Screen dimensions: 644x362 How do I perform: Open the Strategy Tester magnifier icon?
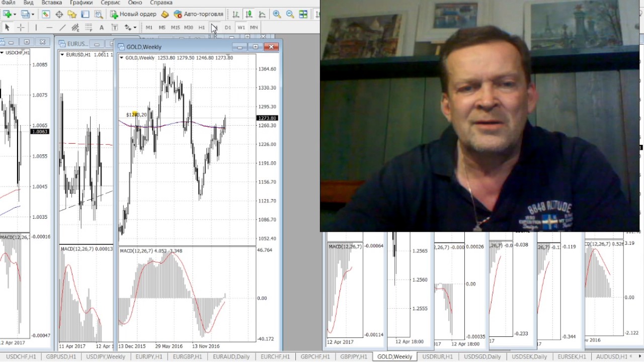click(98, 14)
